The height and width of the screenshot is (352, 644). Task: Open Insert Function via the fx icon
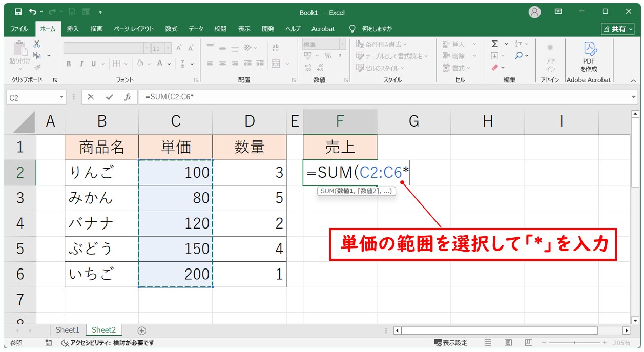[x=128, y=97]
